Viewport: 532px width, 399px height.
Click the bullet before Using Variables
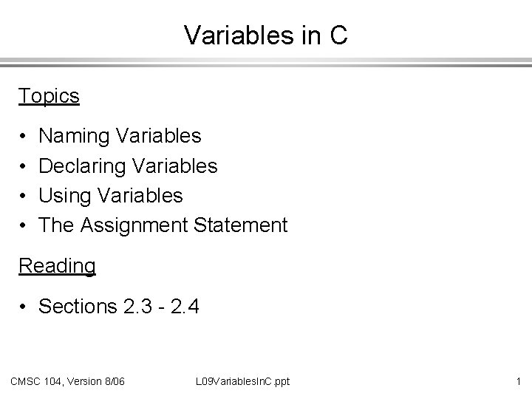tap(23, 196)
